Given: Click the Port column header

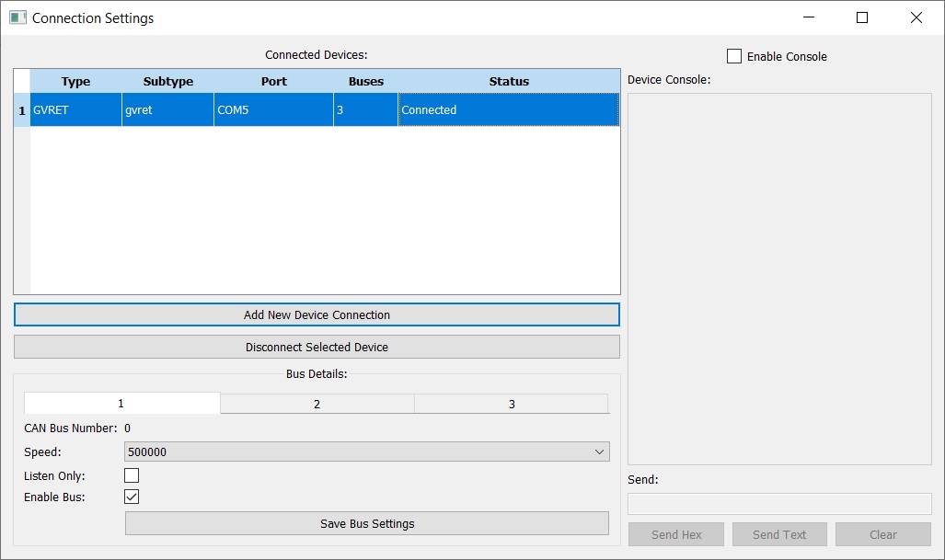Looking at the screenshot, I should pyautogui.click(x=273, y=81).
